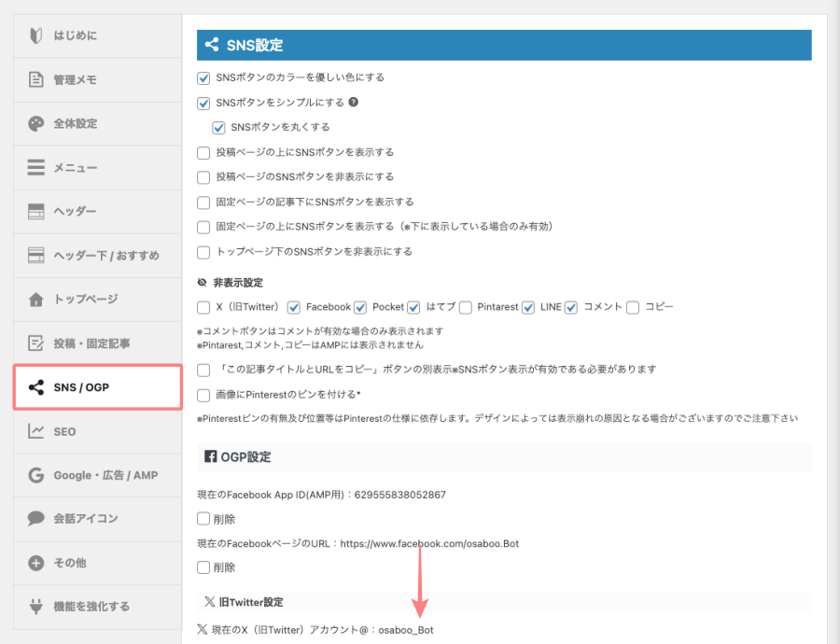Check 削除 under the Facebook App ID
This screenshot has width=840, height=644.
click(x=203, y=519)
